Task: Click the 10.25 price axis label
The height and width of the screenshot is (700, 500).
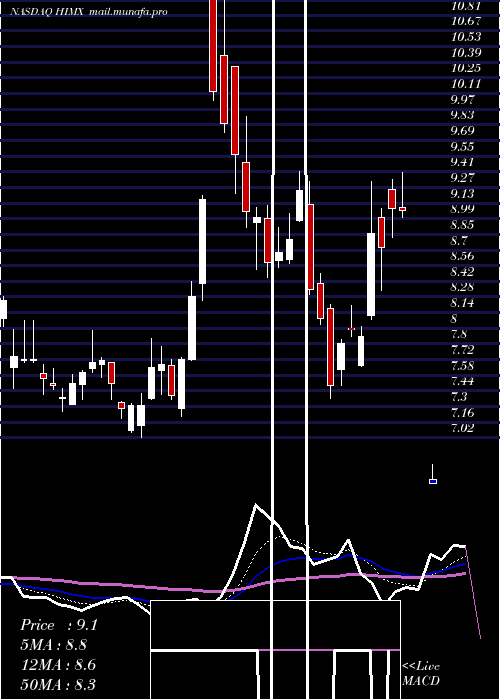Action: pyautogui.click(x=466, y=68)
